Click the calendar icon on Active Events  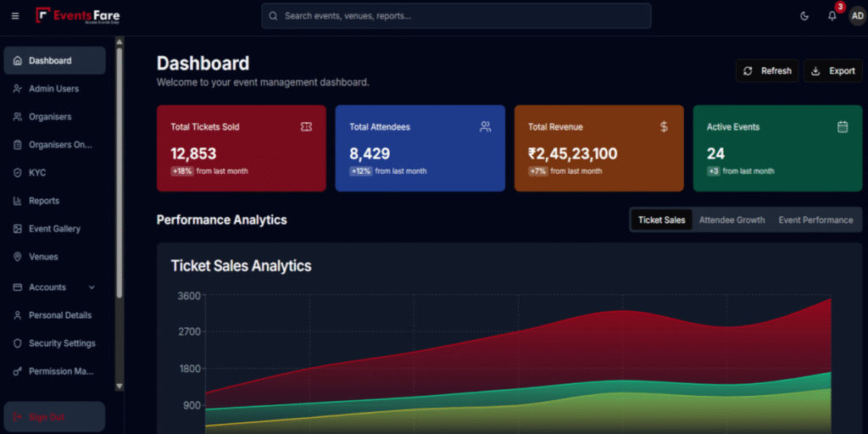pyautogui.click(x=843, y=127)
